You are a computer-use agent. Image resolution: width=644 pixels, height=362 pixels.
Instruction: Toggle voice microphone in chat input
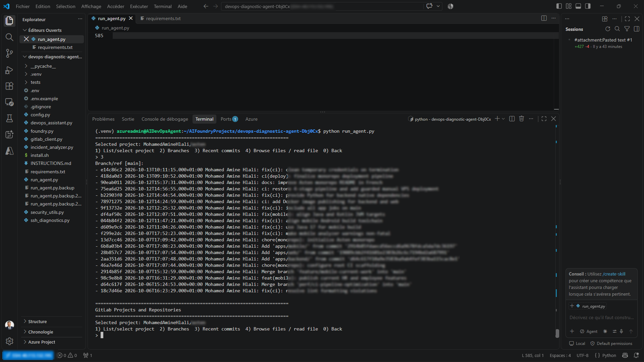tap(622, 331)
